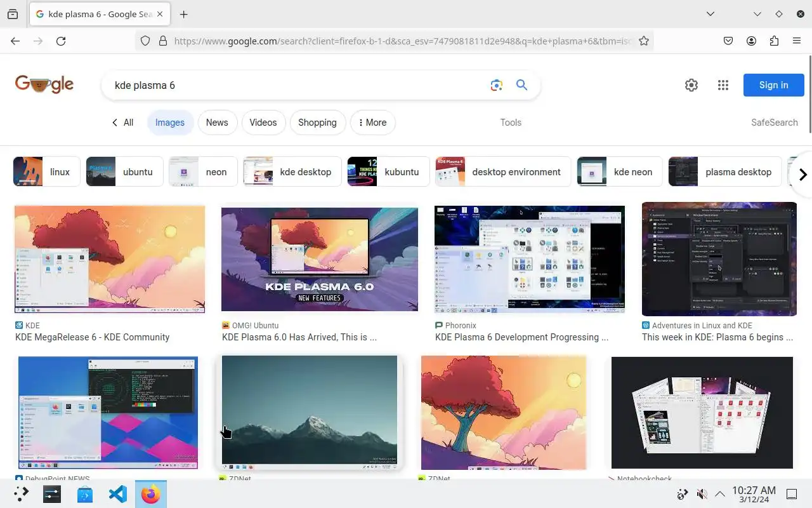Image resolution: width=812 pixels, height=508 pixels.
Task: Select the Images tab
Action: pyautogui.click(x=170, y=123)
